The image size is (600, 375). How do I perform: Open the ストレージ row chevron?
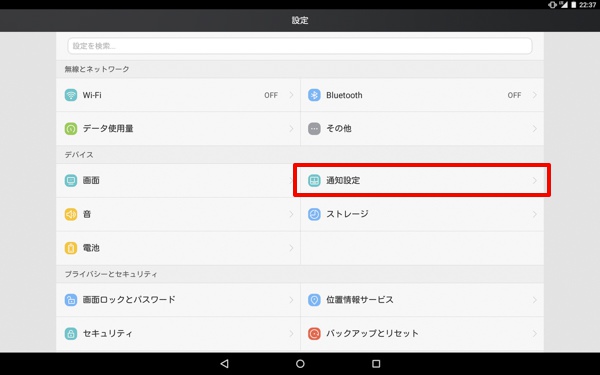coord(535,214)
